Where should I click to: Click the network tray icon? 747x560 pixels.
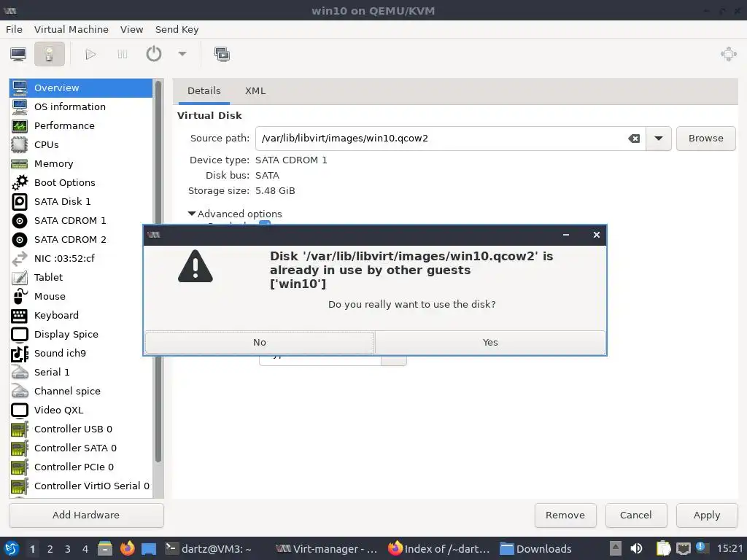[683, 548]
